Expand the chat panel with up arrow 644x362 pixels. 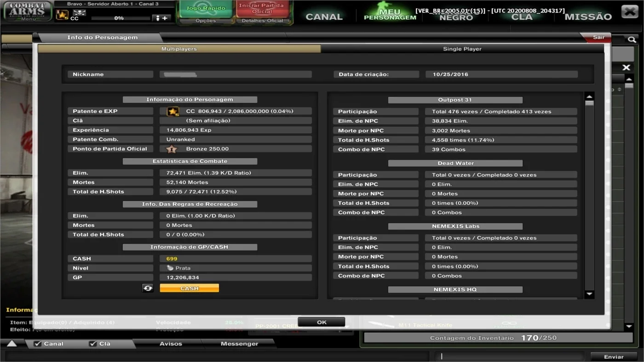tap(12, 344)
